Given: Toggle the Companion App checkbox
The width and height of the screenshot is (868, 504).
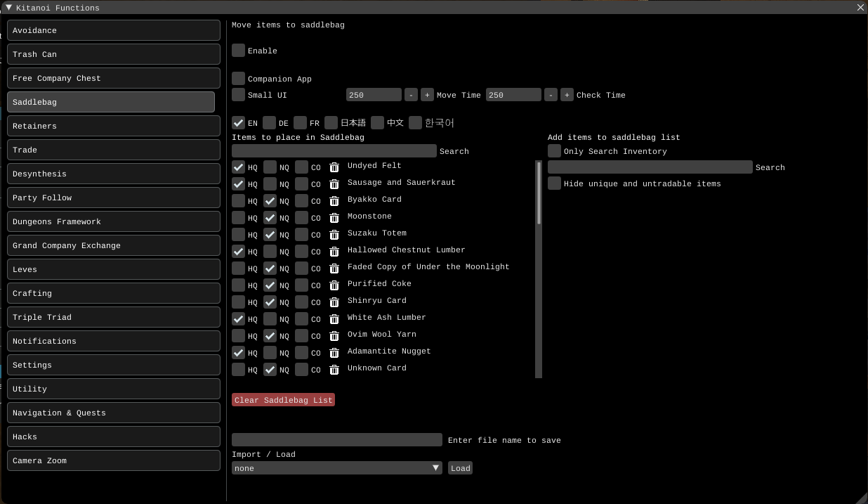Looking at the screenshot, I should (239, 79).
